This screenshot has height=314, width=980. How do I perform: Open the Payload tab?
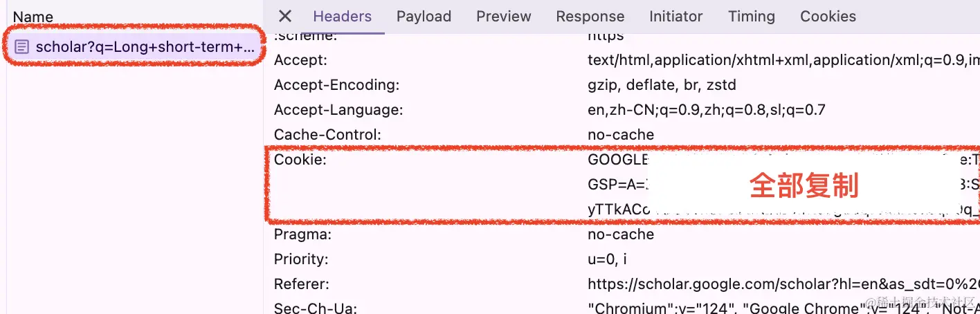point(424,16)
